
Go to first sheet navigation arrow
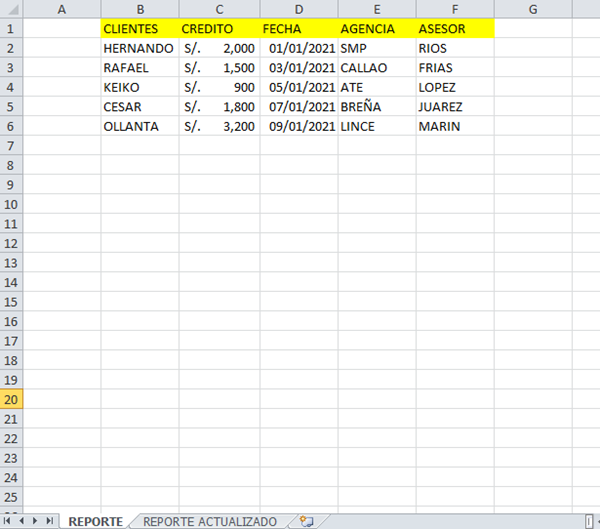click(x=7, y=521)
